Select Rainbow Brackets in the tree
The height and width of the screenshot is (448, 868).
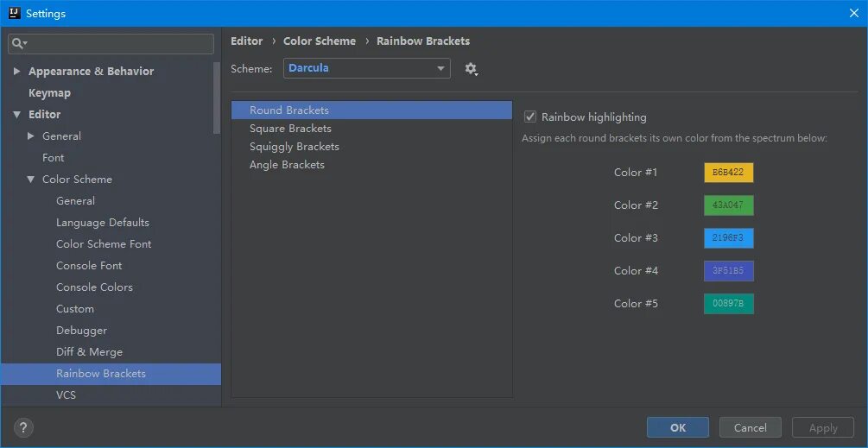tap(111, 374)
